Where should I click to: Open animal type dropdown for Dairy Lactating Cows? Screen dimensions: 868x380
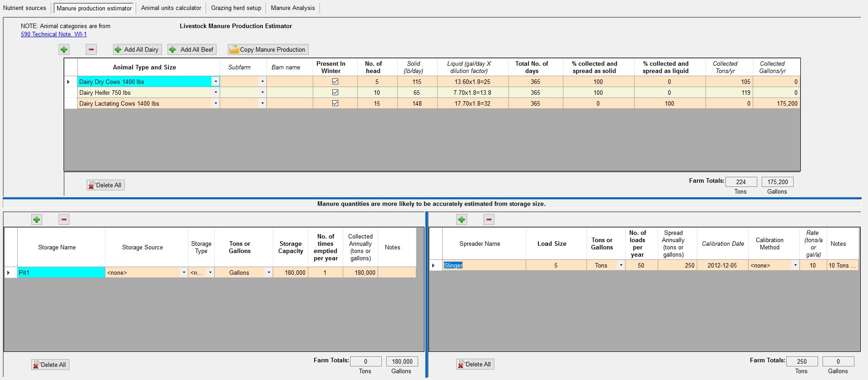tap(216, 103)
